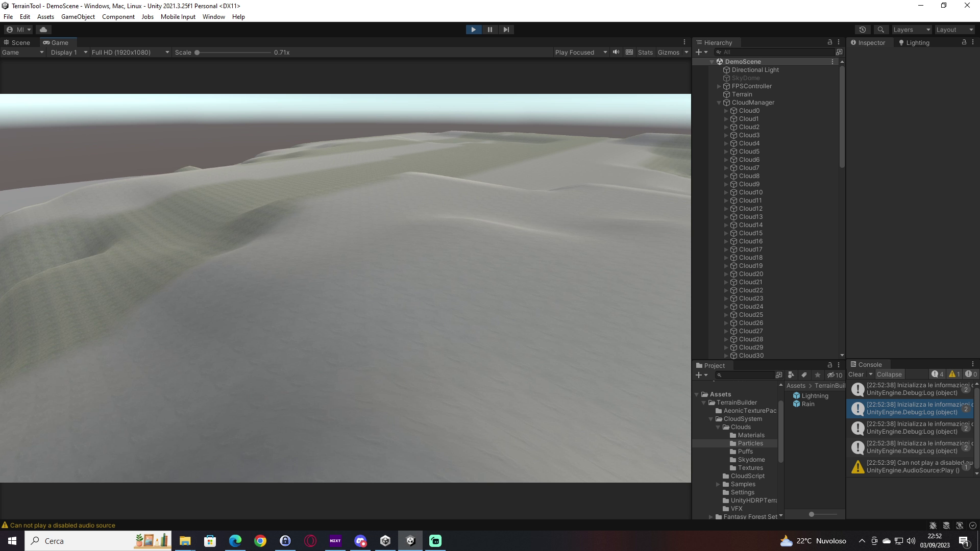Screen dimensions: 980x551
Task: Collapse the TerrainBuilder folder
Action: (704, 403)
